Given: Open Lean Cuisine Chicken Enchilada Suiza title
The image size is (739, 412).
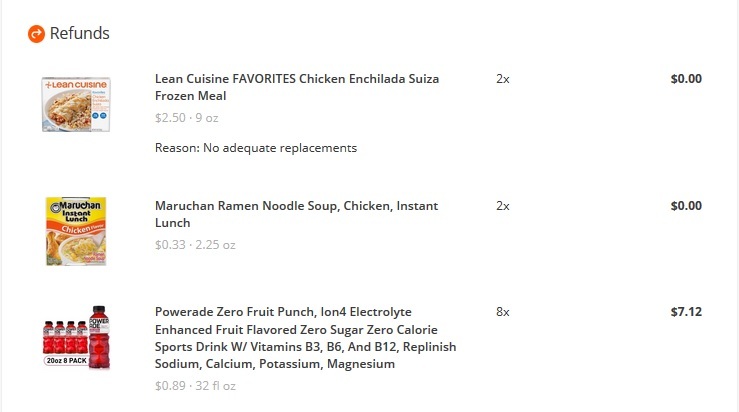Looking at the screenshot, I should point(297,87).
